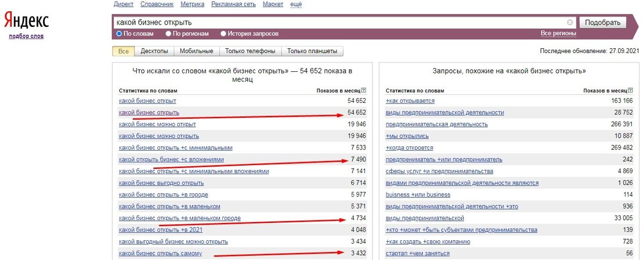The height and width of the screenshot is (260, 644).
Task: Open the help icon beside left 'Показов в месяц'
Action: 364,91
